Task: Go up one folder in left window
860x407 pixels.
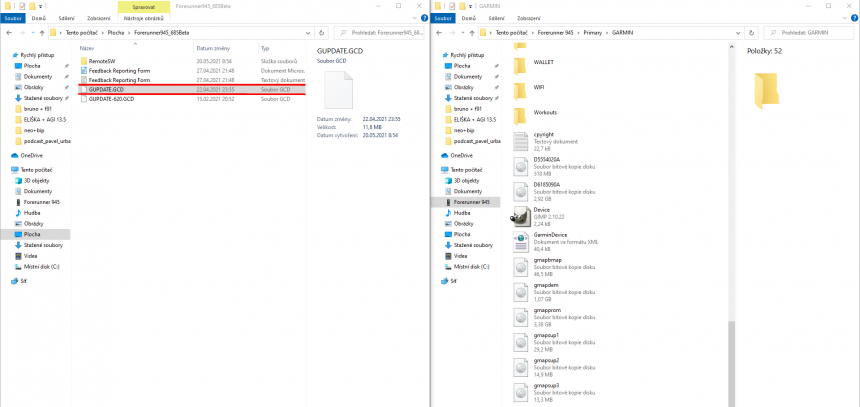Action: click(41, 32)
